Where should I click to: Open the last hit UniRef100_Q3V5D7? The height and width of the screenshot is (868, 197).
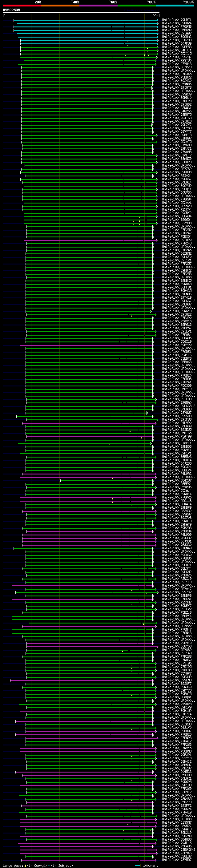coord(176,860)
